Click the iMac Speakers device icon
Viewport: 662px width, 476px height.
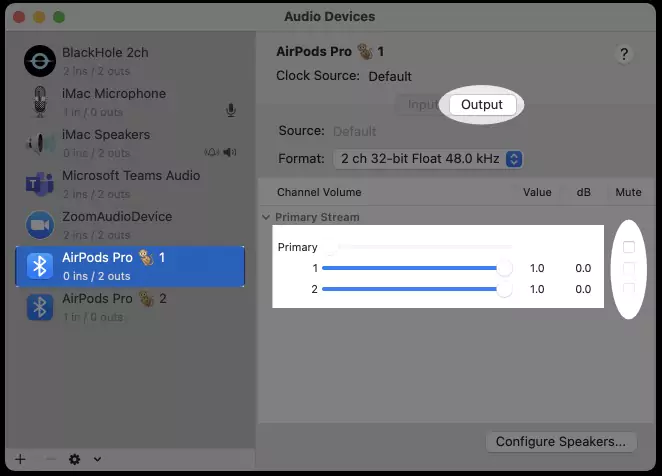click(x=40, y=143)
